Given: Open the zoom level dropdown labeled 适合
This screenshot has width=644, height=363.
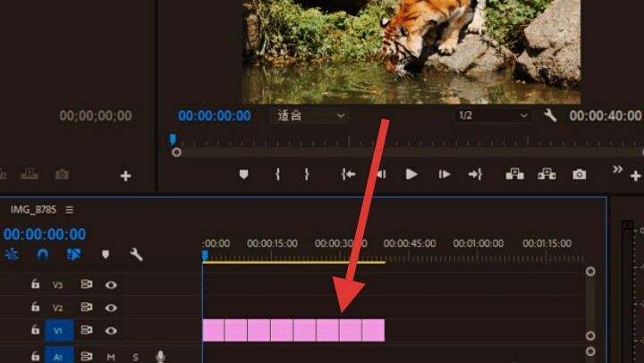Looking at the screenshot, I should (x=309, y=115).
